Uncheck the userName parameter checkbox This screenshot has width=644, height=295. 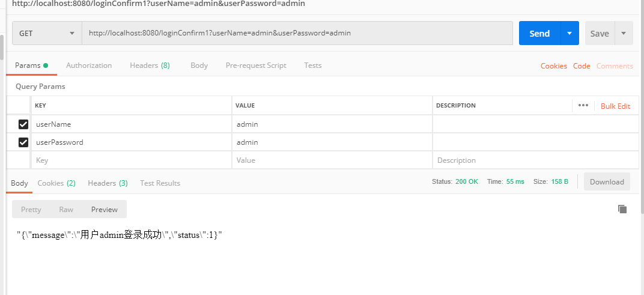click(23, 124)
